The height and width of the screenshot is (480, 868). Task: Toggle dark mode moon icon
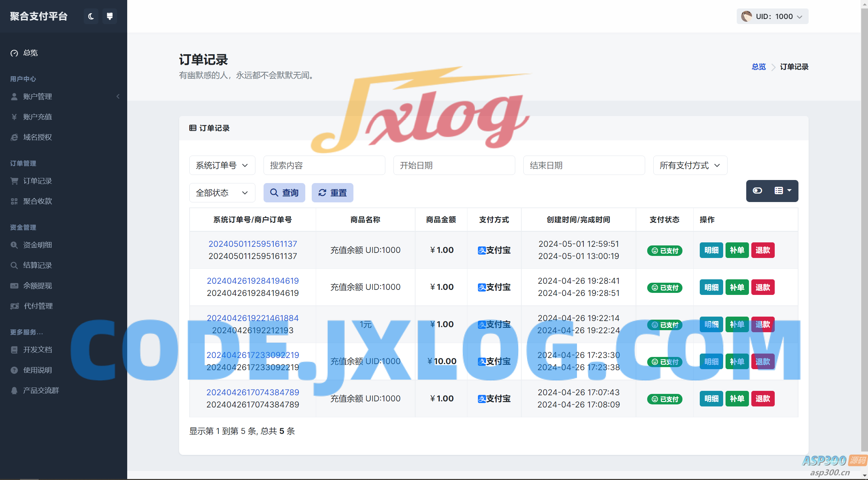91,16
